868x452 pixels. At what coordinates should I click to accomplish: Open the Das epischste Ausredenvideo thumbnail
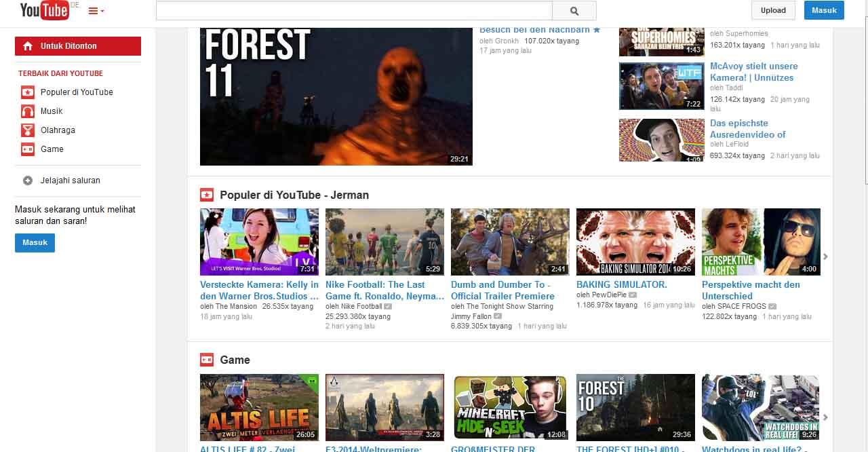click(x=661, y=140)
